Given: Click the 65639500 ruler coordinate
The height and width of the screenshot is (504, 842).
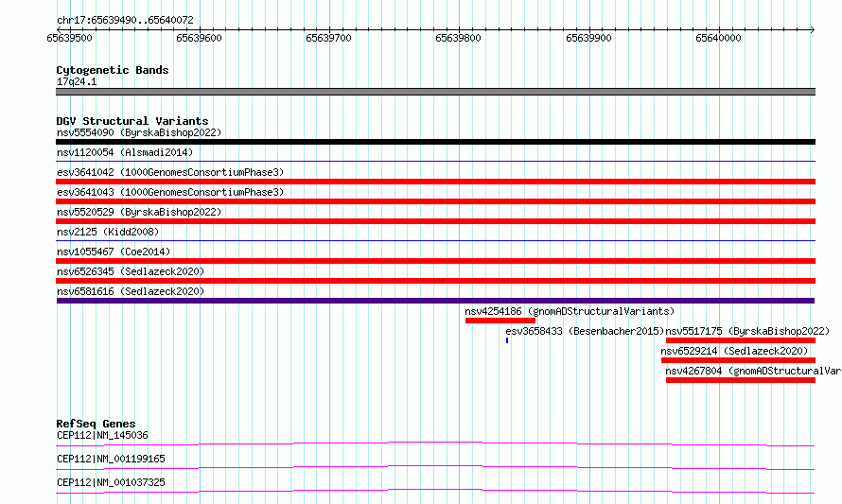Looking at the screenshot, I should tap(69, 38).
